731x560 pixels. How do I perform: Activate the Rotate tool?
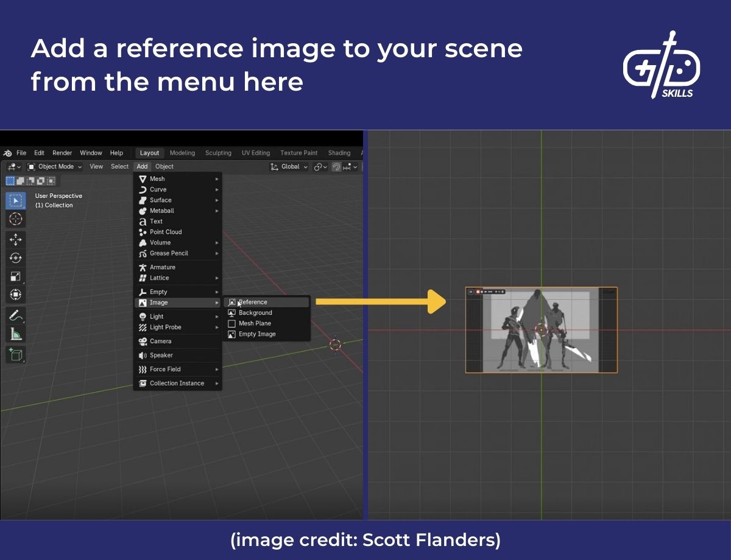click(15, 257)
